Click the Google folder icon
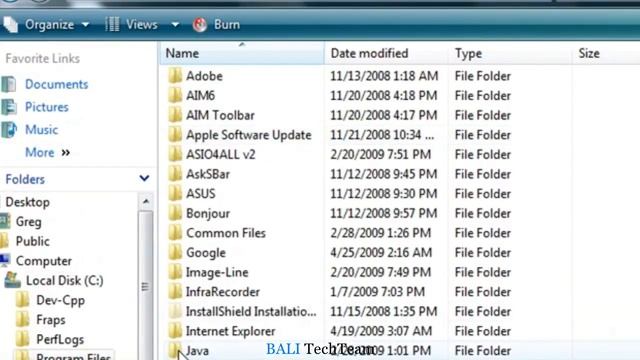Image resolution: width=640 pixels, height=360 pixels. coord(175,253)
